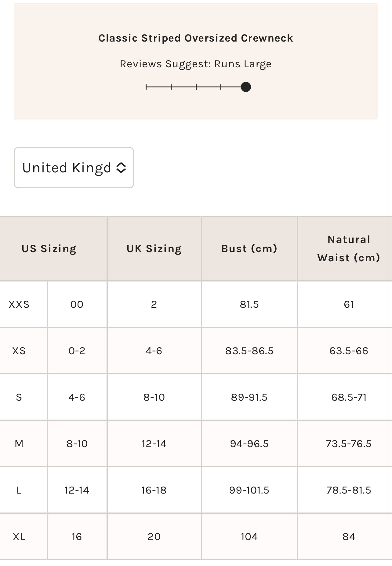
Task: Select the 63.5-66 waist measurement cell
Action: tap(349, 351)
